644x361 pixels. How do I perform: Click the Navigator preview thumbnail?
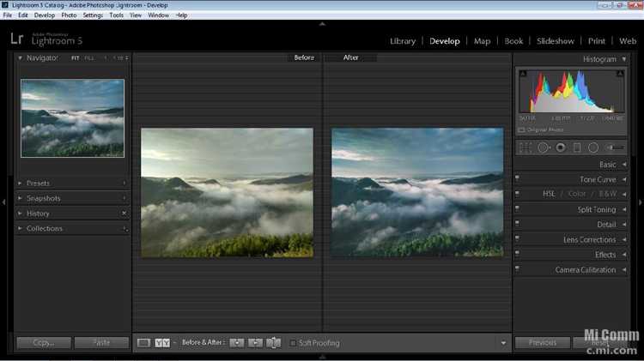(72, 118)
